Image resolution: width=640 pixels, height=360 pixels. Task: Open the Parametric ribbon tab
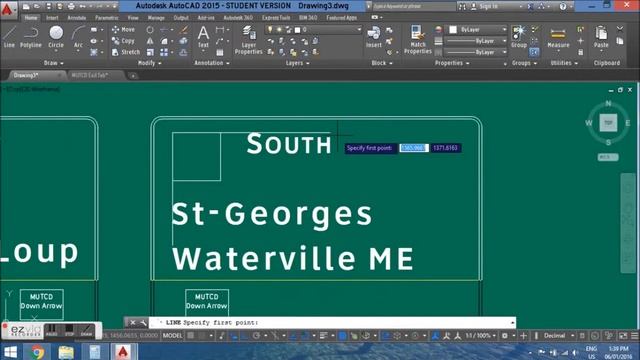click(107, 18)
